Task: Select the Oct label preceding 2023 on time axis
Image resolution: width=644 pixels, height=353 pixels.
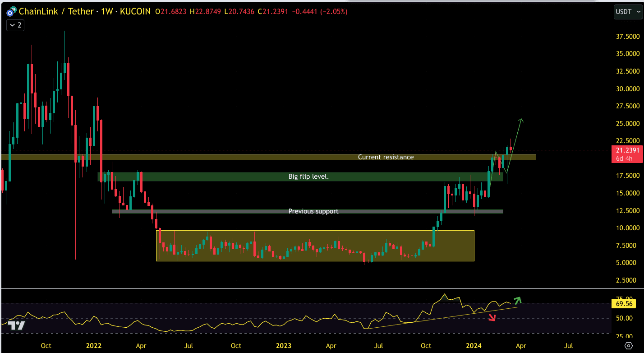Action: pyautogui.click(x=236, y=346)
